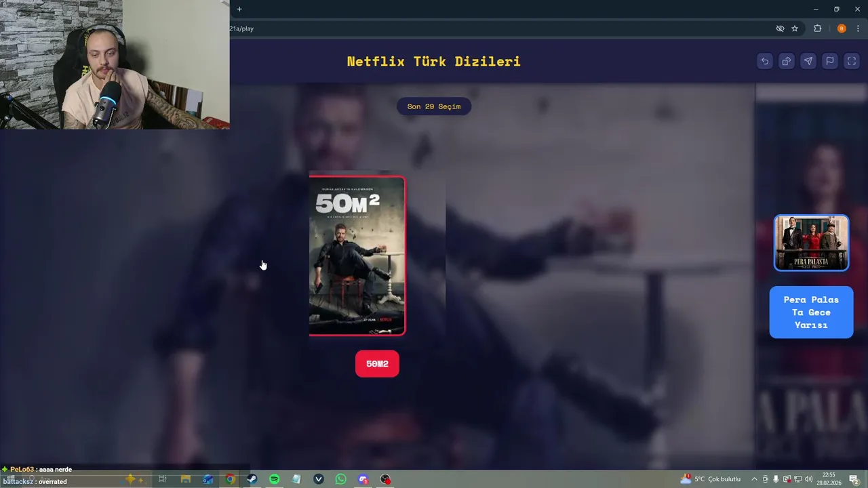This screenshot has width=868, height=488.
Task: Open the volume speaker tray icon
Action: (808, 479)
